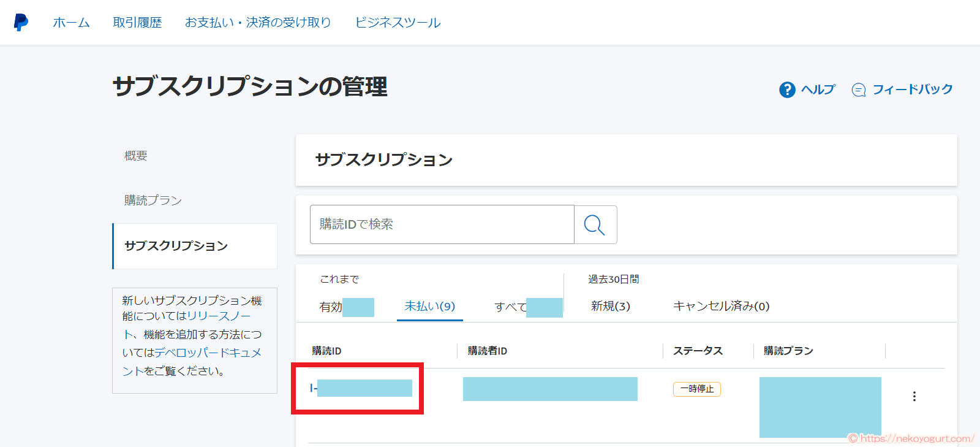Switch to the 新規(3) tab
The height and width of the screenshot is (447, 980).
click(611, 306)
